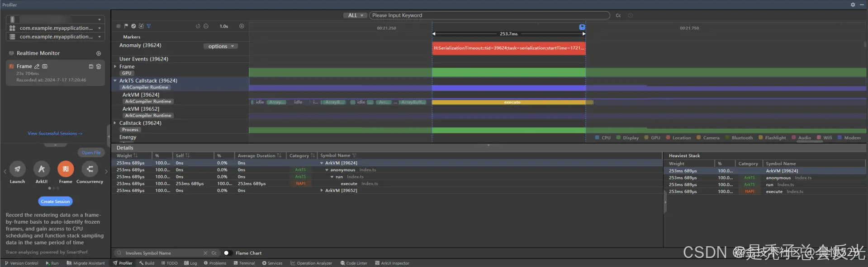Click the dashed-square selection icon in timeline toolbar

[141, 26]
